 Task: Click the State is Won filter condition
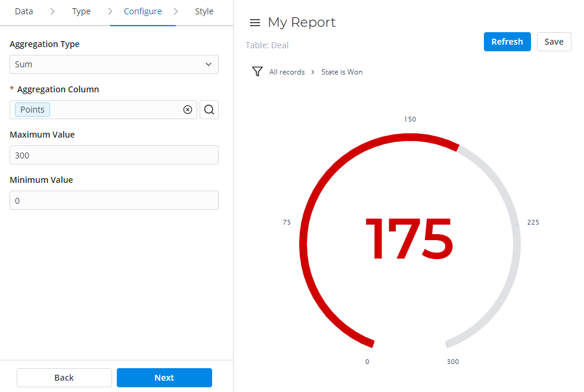pos(341,72)
